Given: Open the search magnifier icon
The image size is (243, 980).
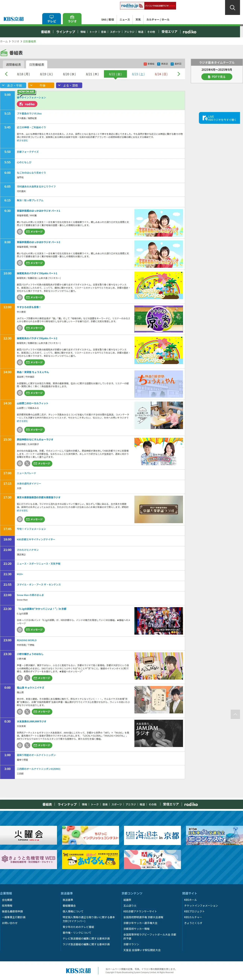Looking at the screenshot, I should [x=232, y=8].
